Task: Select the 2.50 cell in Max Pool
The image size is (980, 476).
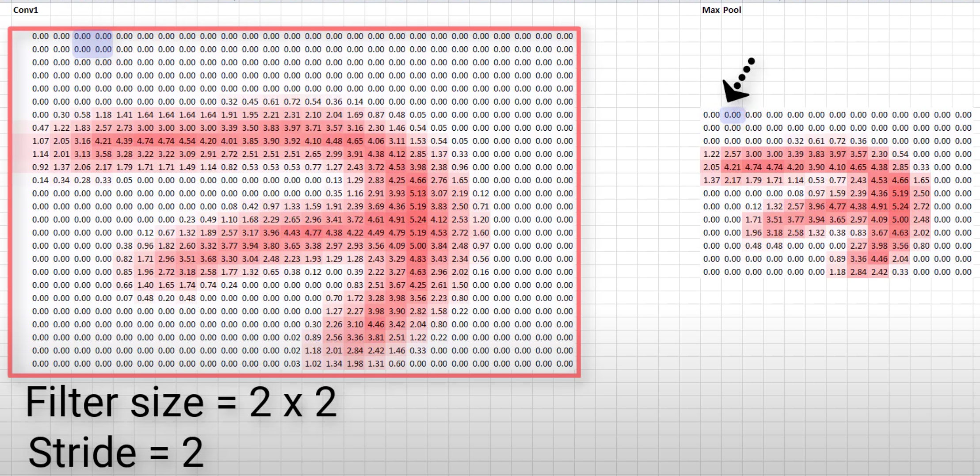Action: coord(921,193)
